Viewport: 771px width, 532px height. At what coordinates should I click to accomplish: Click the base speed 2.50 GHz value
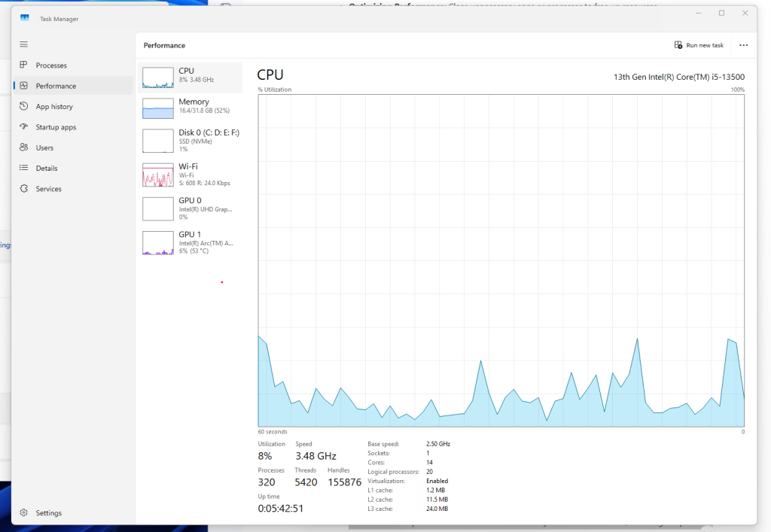(438, 443)
